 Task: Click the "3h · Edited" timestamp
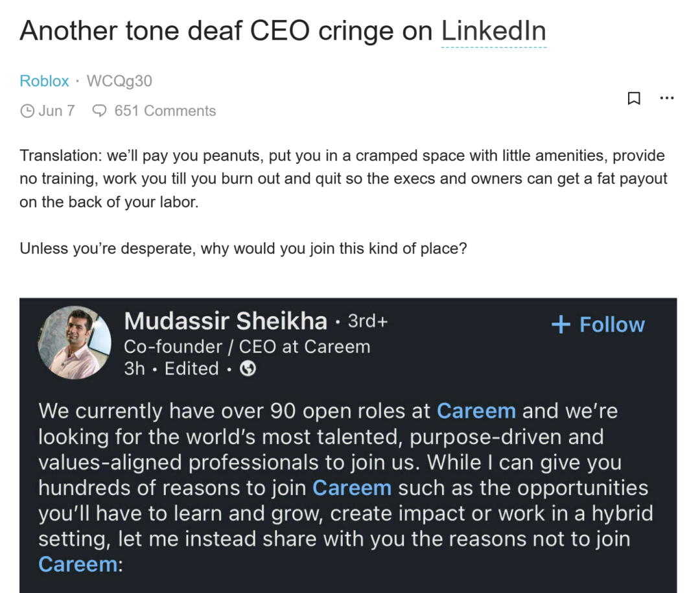pos(171,369)
